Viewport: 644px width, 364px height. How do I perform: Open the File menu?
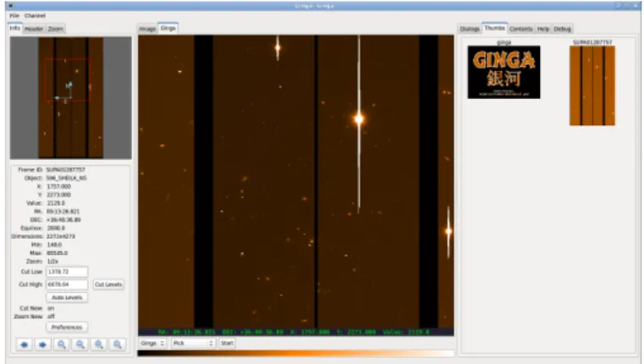pyautogui.click(x=14, y=15)
